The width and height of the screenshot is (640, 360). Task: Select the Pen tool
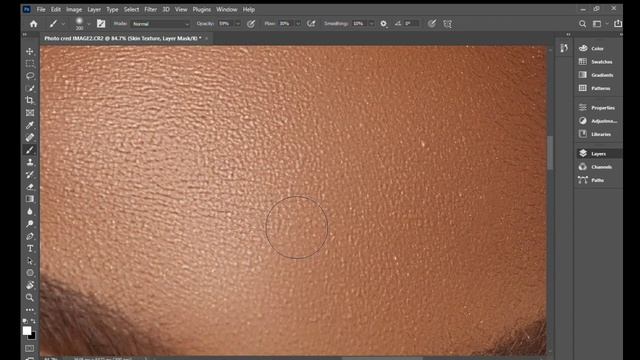point(30,236)
